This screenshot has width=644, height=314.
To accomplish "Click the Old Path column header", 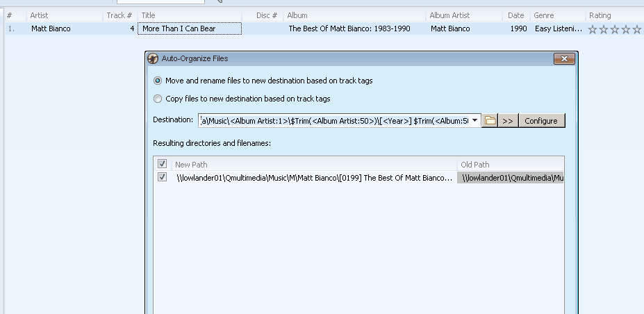I will [x=475, y=165].
